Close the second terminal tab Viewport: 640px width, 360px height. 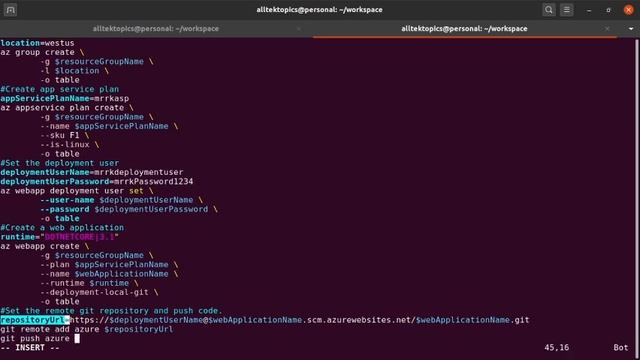point(607,29)
